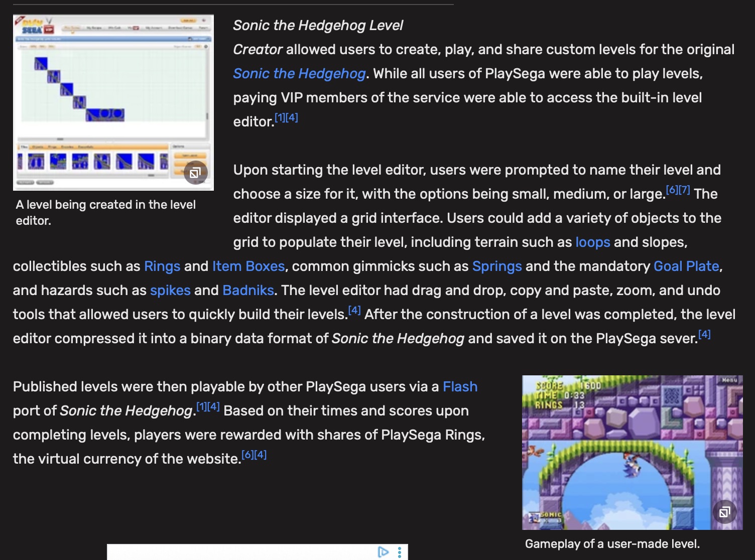The image size is (755, 560).
Task: Follow the Badniks link
Action: (x=248, y=291)
